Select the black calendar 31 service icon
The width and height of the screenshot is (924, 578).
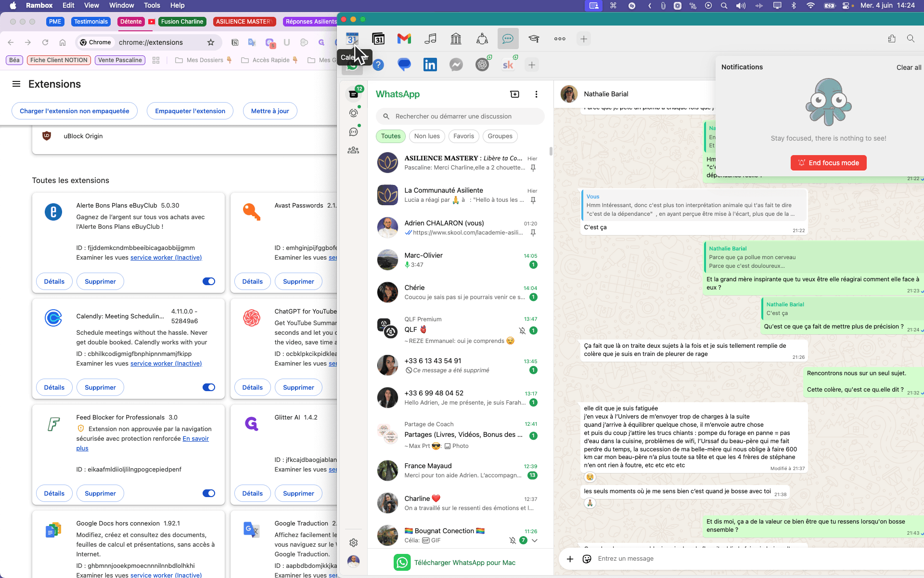[378, 39]
